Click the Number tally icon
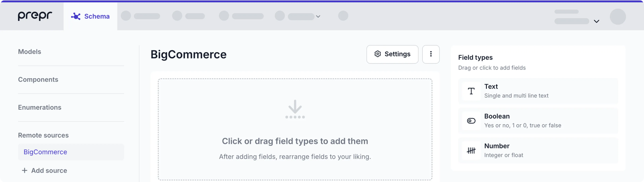This screenshot has height=182, width=644. click(x=471, y=150)
